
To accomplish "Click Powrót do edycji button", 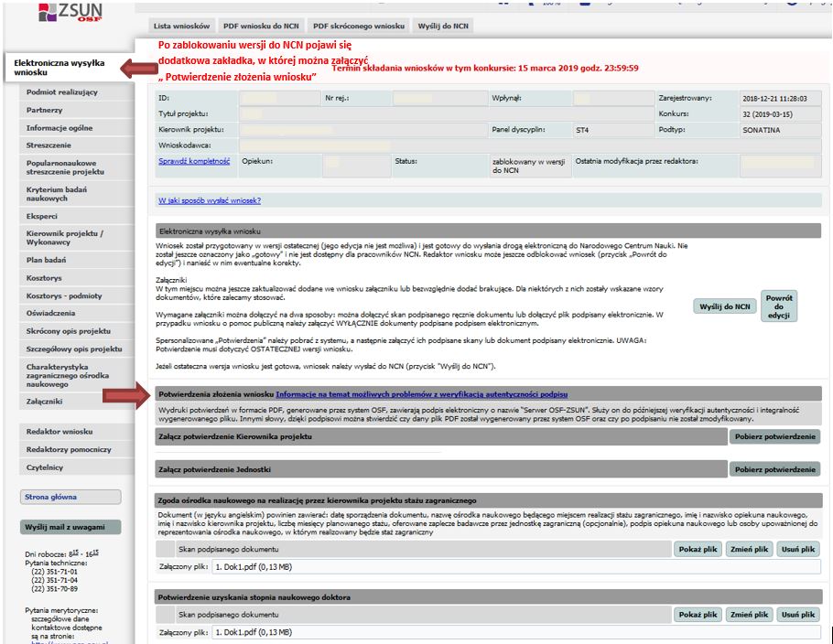I will [x=779, y=306].
